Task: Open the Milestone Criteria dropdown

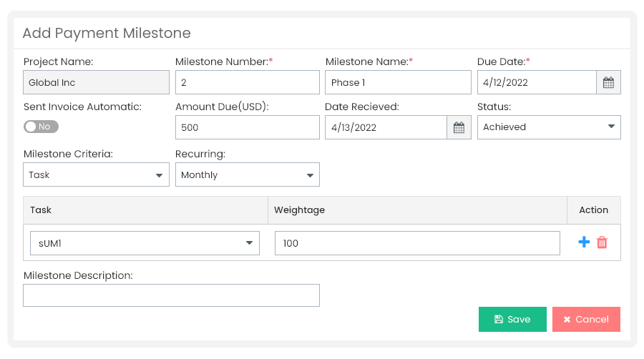Action: coord(96,174)
